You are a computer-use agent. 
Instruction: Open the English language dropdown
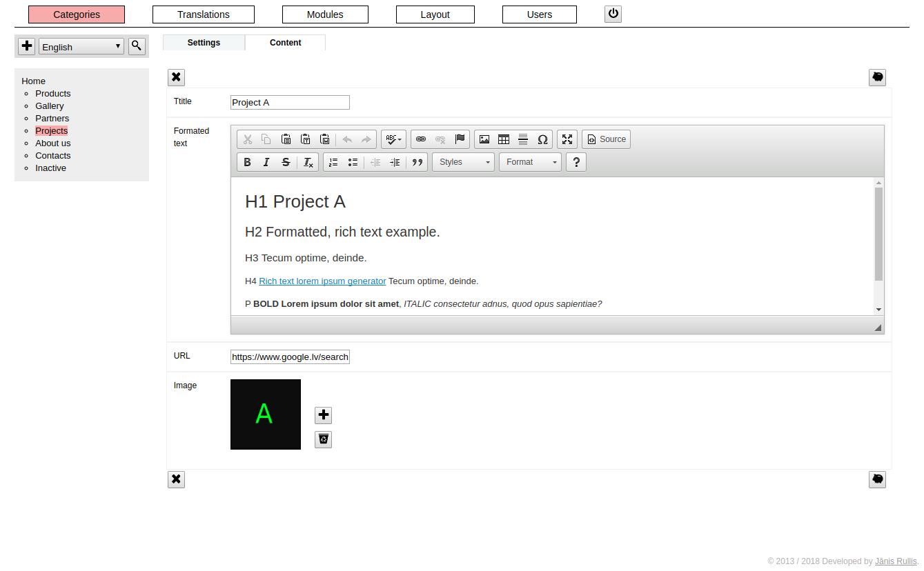tap(81, 47)
